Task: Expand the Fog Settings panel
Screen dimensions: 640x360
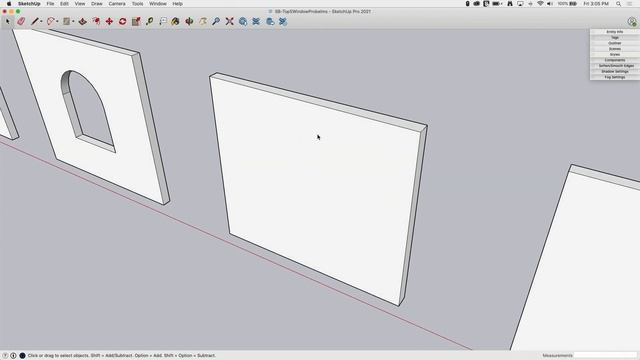Action: pos(614,77)
